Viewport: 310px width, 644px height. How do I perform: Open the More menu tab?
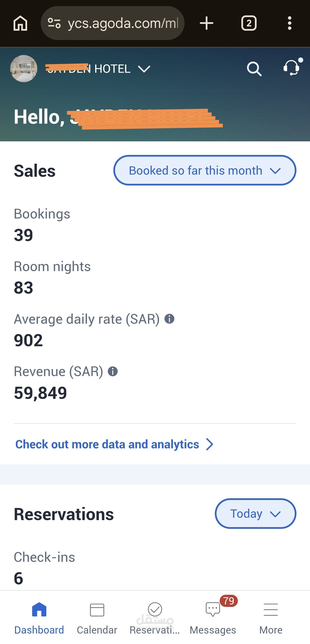tap(271, 618)
